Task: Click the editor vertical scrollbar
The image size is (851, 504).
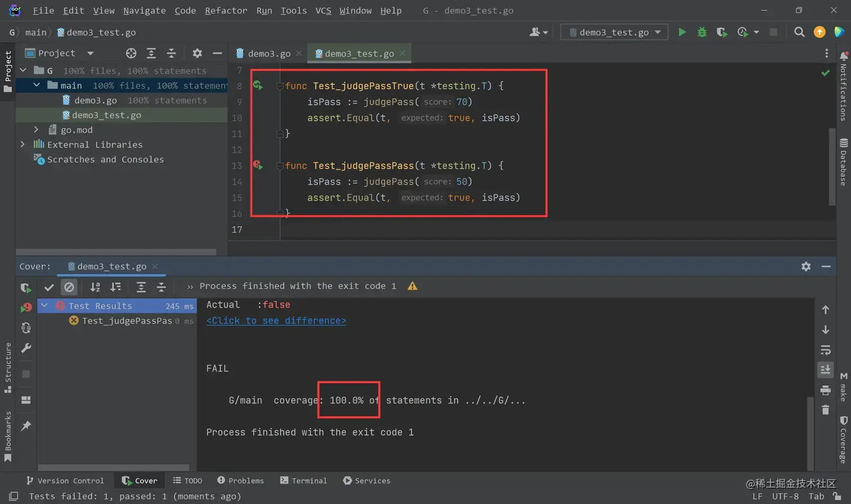Action: pyautogui.click(x=832, y=167)
